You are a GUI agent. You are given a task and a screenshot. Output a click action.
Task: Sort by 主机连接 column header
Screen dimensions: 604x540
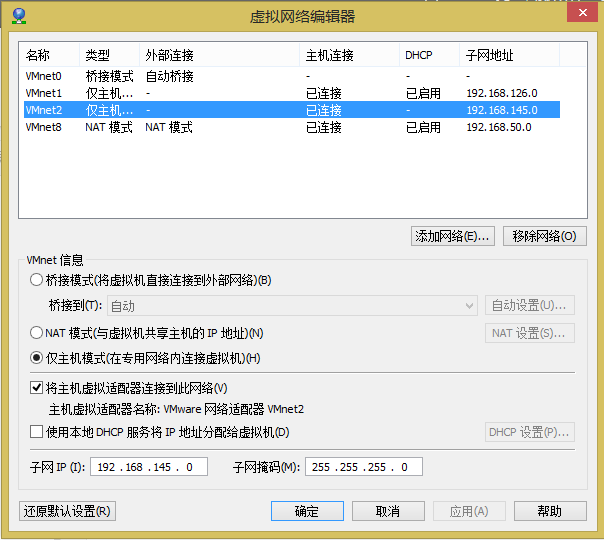pos(349,55)
